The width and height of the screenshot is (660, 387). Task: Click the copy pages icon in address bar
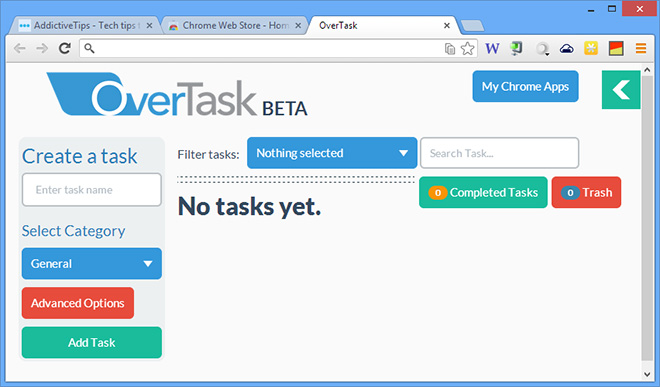pos(450,49)
